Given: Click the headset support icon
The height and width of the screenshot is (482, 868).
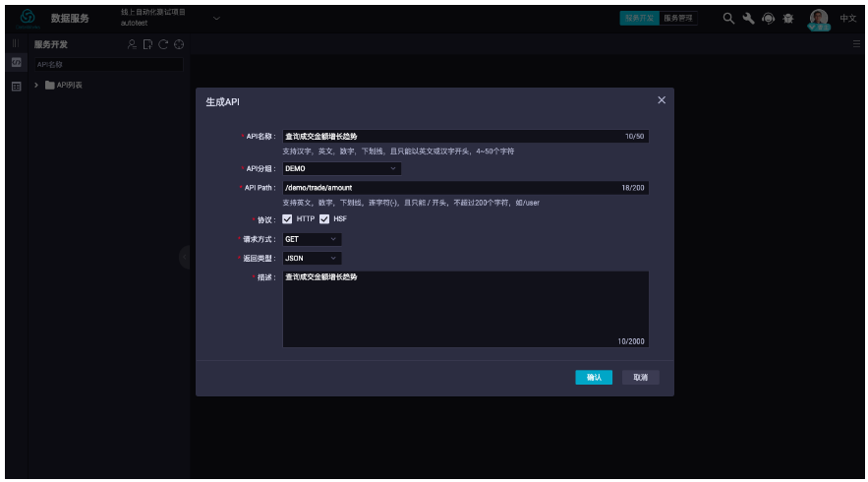Looking at the screenshot, I should tap(768, 19).
